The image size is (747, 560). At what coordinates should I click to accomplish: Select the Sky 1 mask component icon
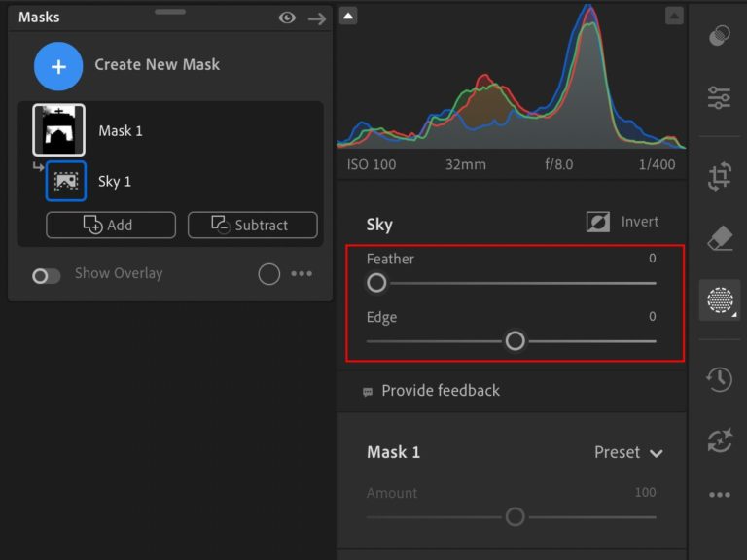pyautogui.click(x=66, y=181)
